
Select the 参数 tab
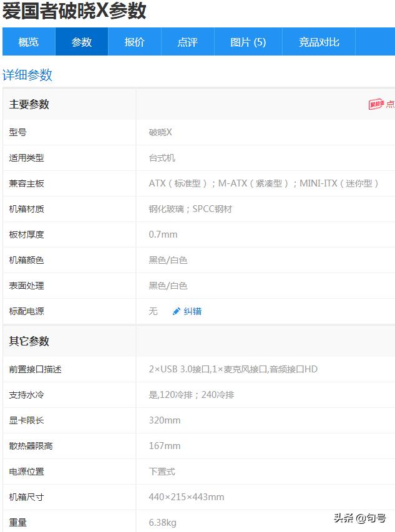[x=82, y=42]
